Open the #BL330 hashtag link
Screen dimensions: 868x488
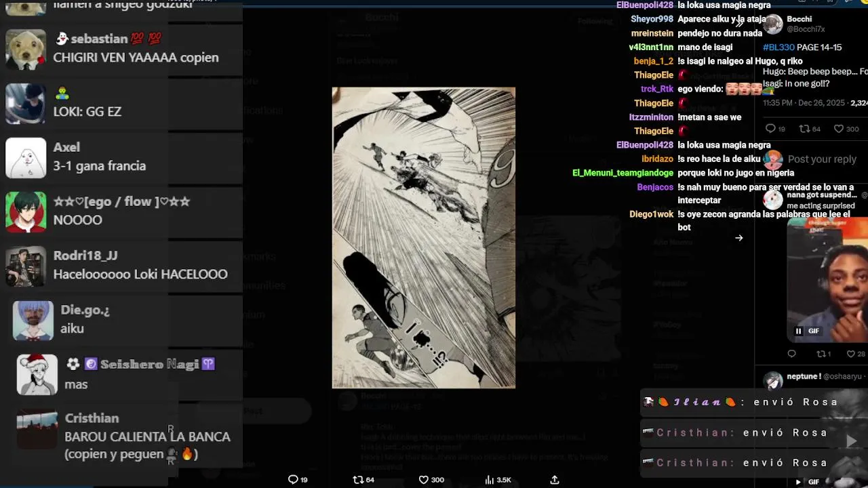point(778,47)
